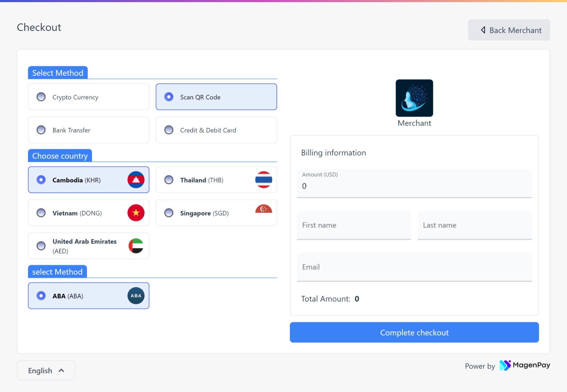Image resolution: width=567 pixels, height=392 pixels.
Task: Select the ABA radio button
Action: (41, 296)
